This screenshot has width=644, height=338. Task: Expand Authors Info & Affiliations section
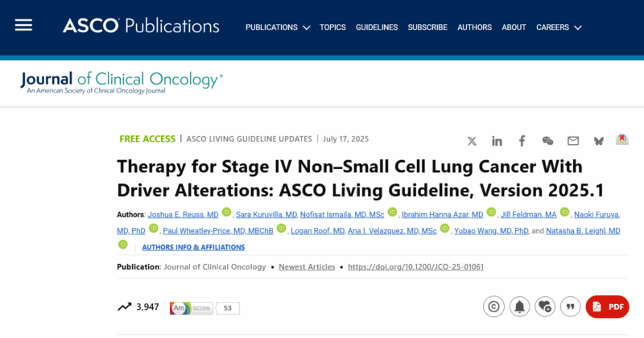193,247
